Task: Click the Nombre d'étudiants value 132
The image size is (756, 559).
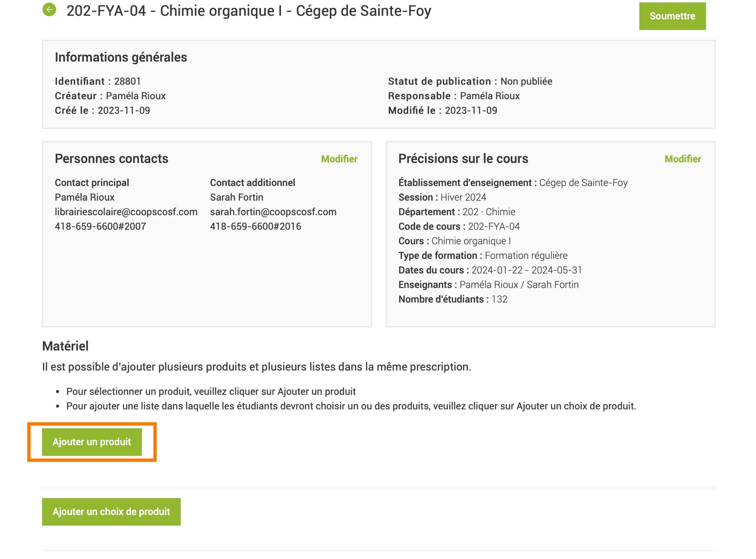Action: coord(499,299)
